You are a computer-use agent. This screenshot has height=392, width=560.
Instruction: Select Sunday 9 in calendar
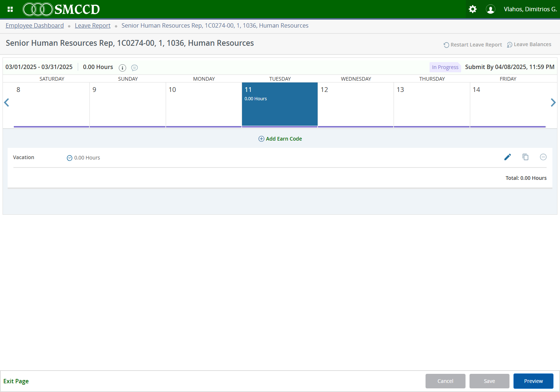128,105
